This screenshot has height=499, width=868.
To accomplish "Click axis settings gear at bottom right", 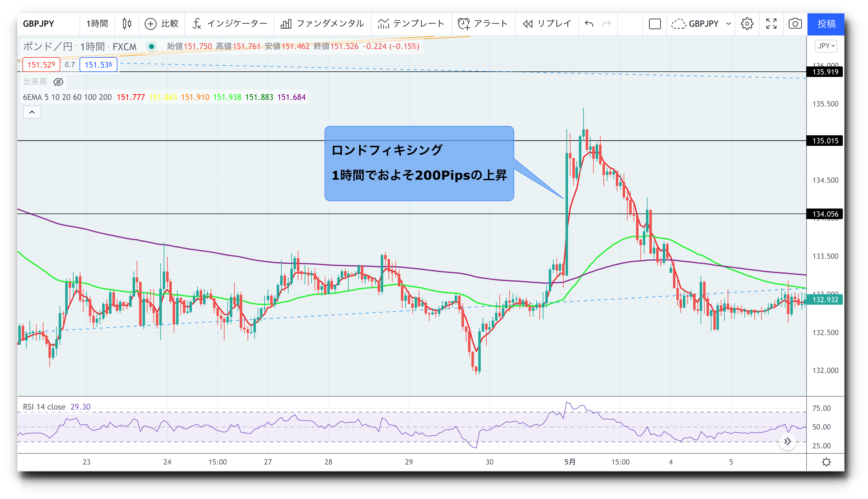I will [826, 462].
